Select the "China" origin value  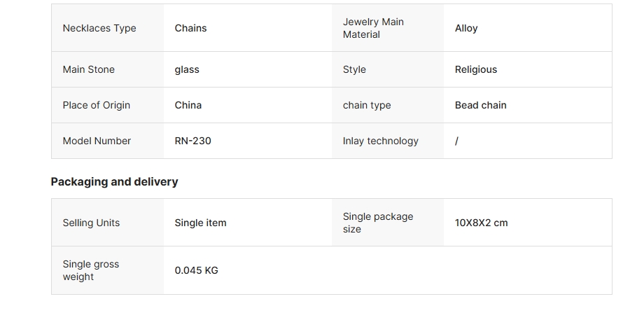point(188,105)
